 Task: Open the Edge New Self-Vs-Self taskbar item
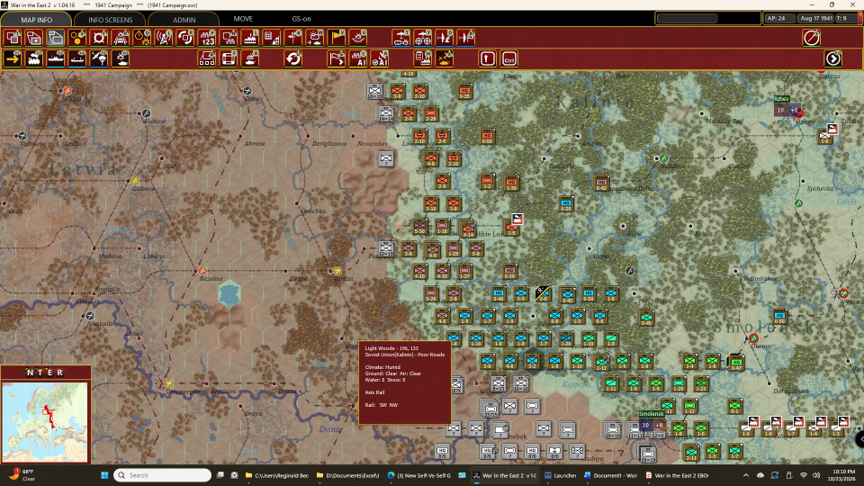coord(419,475)
